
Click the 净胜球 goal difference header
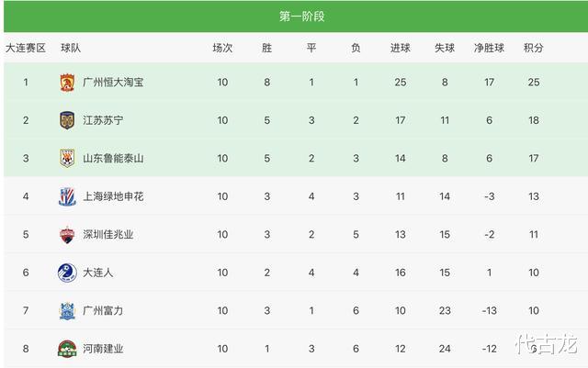tap(489, 48)
